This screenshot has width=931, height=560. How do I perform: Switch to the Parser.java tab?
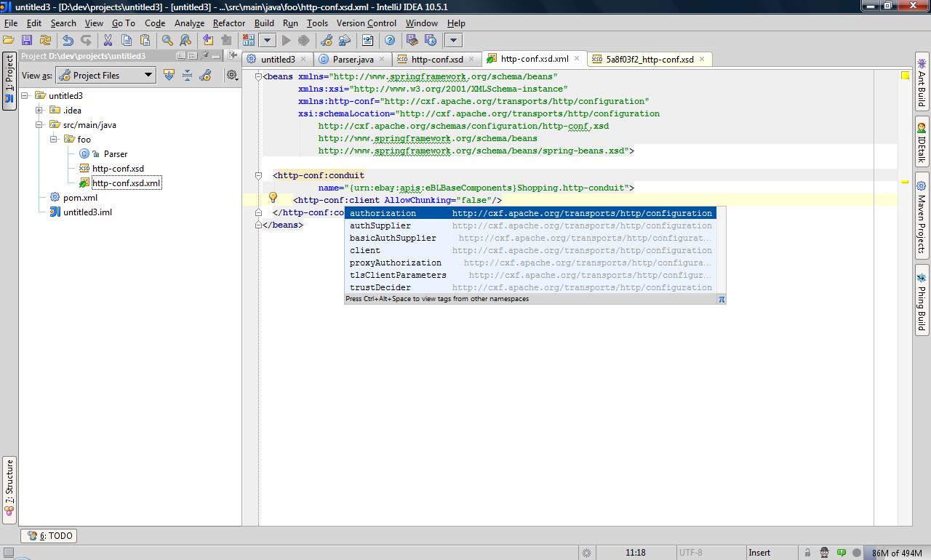(353, 59)
